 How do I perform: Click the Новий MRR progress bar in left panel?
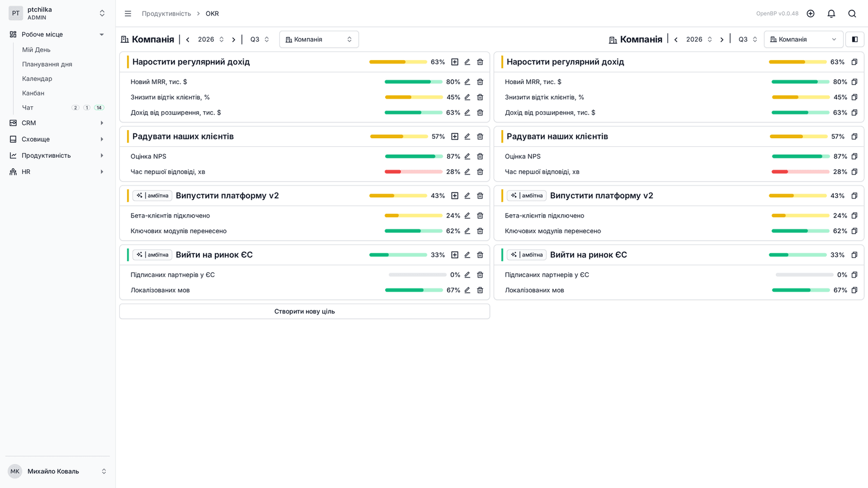click(x=413, y=82)
